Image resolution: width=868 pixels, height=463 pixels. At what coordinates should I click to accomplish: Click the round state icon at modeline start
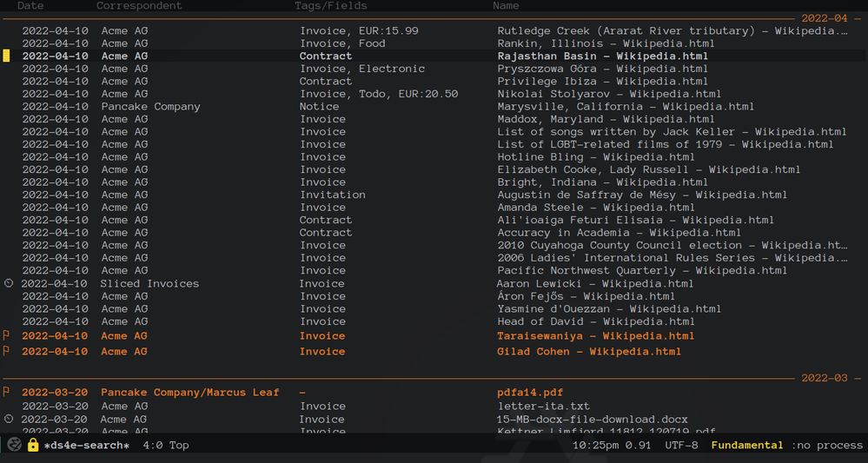pos(15,446)
